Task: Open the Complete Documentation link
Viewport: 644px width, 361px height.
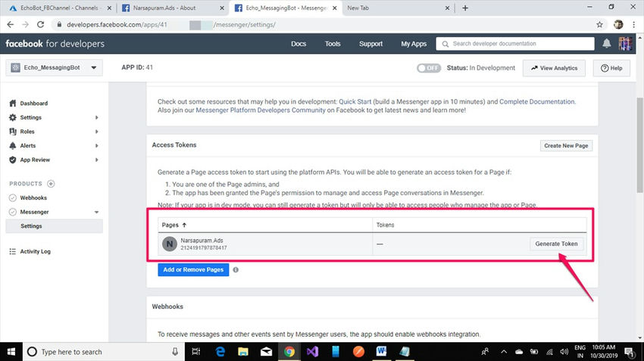Action: (537, 101)
